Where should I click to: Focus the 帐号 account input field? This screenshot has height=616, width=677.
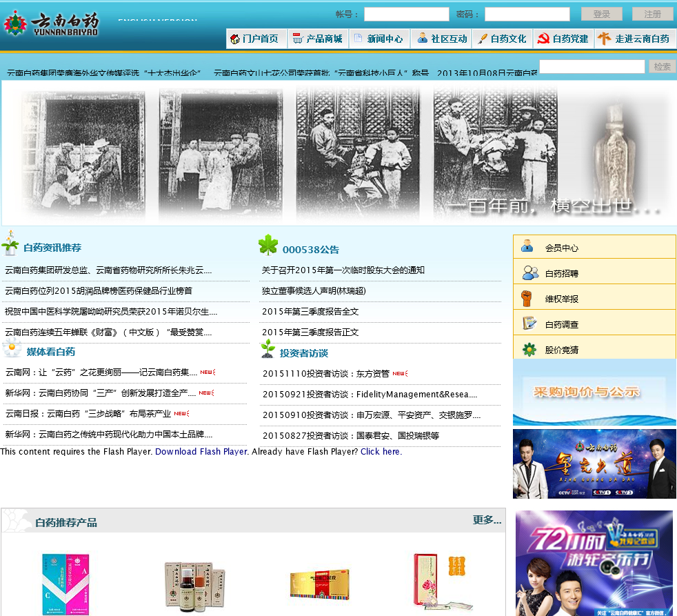(x=406, y=14)
